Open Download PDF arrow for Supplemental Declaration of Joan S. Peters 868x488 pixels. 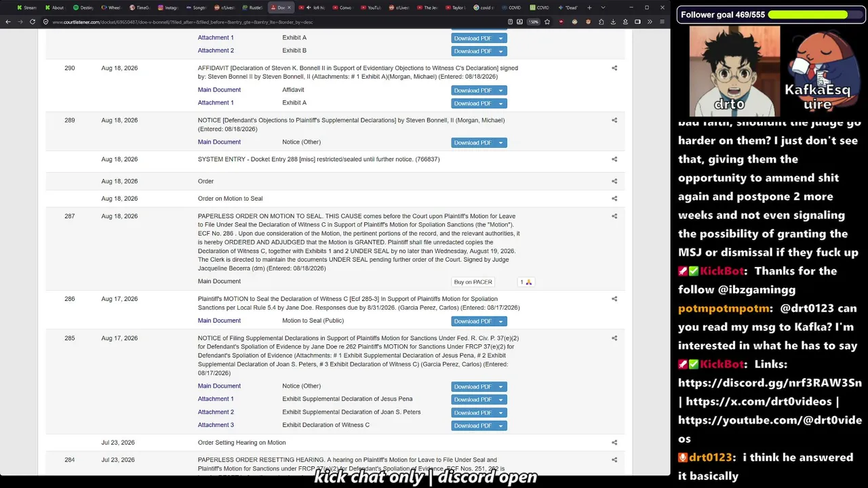pos(501,413)
